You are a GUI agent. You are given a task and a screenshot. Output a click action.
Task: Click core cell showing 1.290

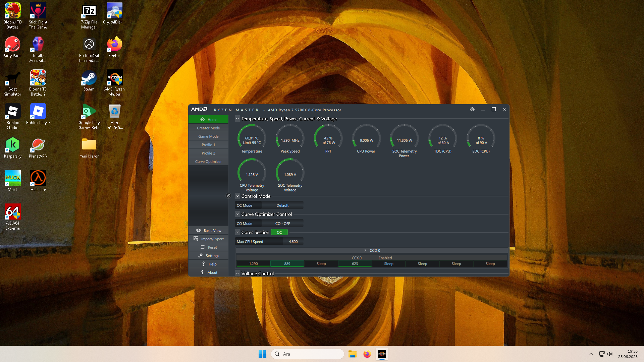pyautogui.click(x=253, y=264)
